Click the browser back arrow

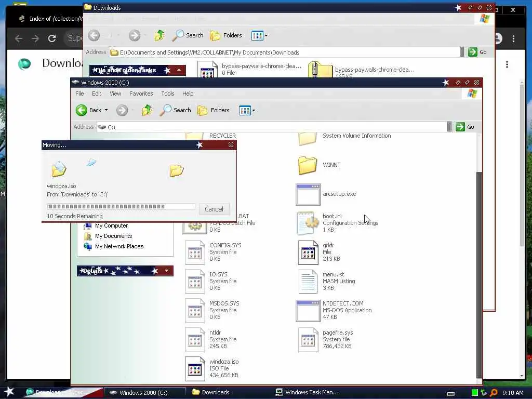(19, 38)
